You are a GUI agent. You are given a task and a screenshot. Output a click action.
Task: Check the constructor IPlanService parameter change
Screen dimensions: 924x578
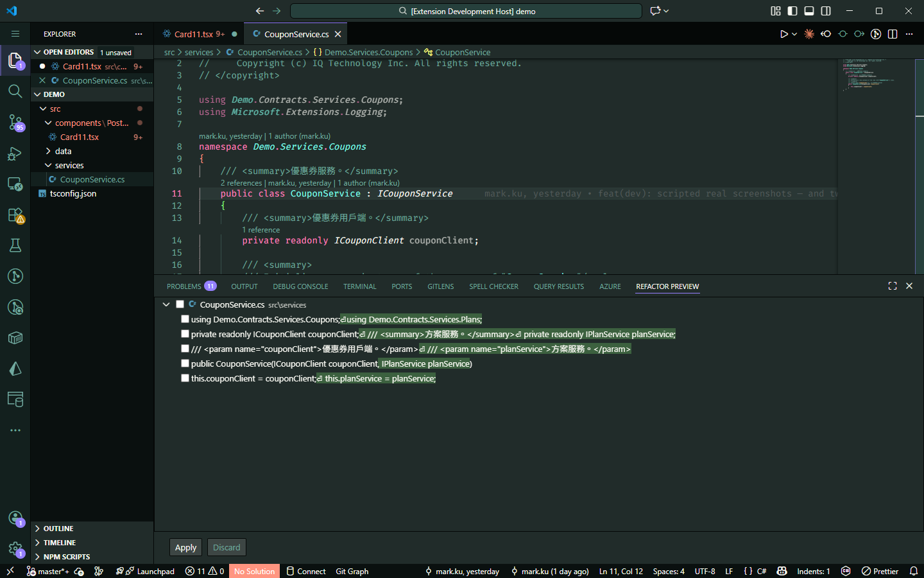(185, 363)
